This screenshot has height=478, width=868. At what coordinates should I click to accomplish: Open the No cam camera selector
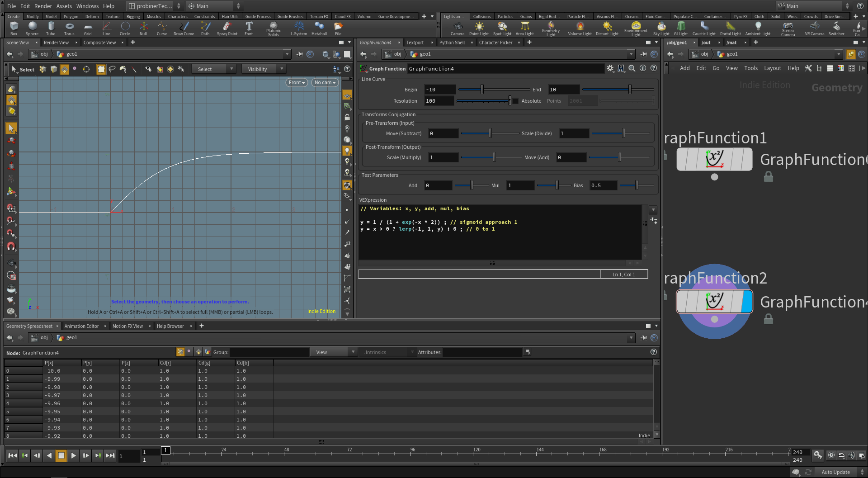pyautogui.click(x=325, y=82)
